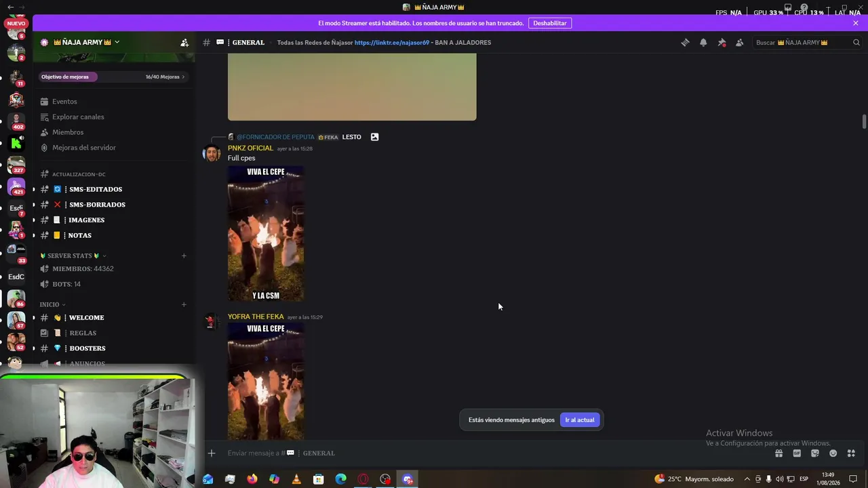Open the purple server with 421 badge

[x=16, y=186]
